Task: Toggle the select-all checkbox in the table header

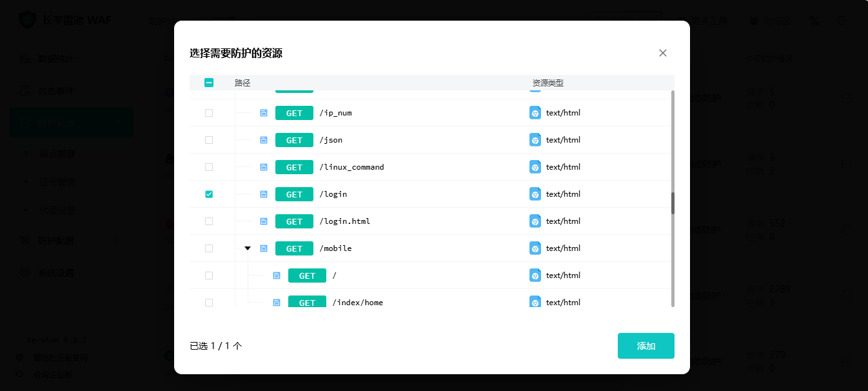Action: [x=209, y=83]
